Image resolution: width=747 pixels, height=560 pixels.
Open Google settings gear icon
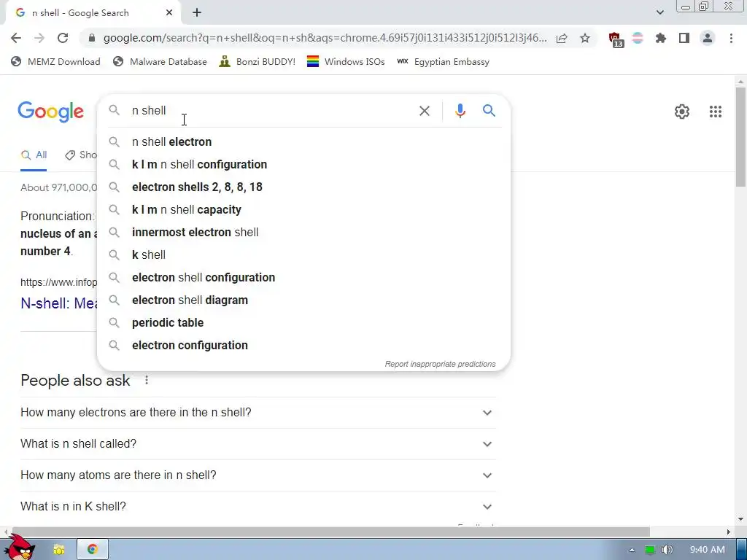682,112
